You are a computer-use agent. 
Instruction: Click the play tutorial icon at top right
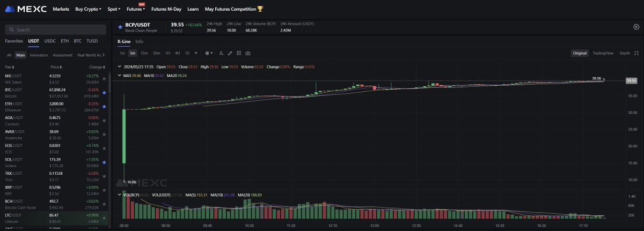[636, 26]
